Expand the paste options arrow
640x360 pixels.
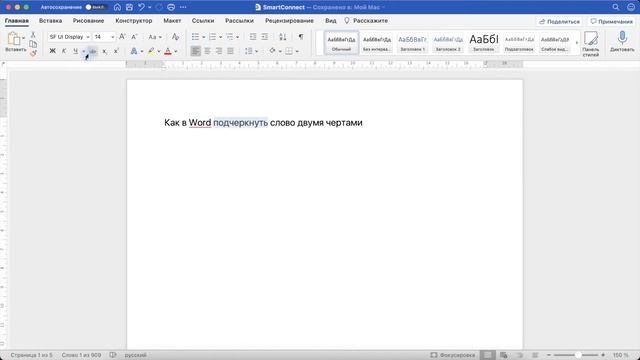click(x=24, y=38)
